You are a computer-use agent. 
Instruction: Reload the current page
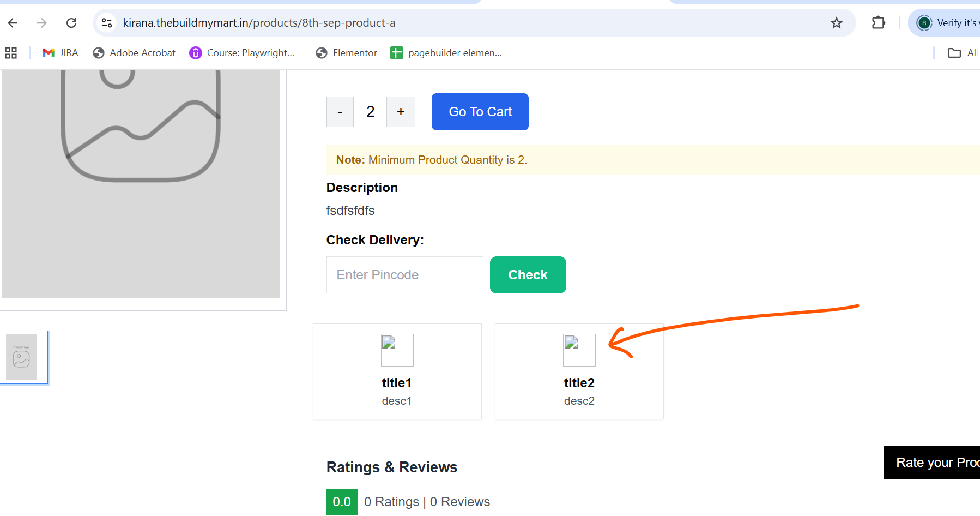pos(71,23)
